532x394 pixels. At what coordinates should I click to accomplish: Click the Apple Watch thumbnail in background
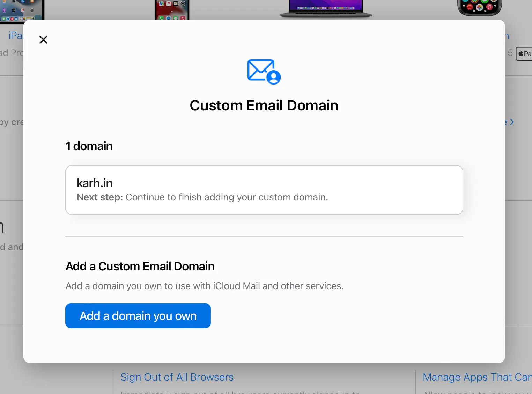point(480,8)
